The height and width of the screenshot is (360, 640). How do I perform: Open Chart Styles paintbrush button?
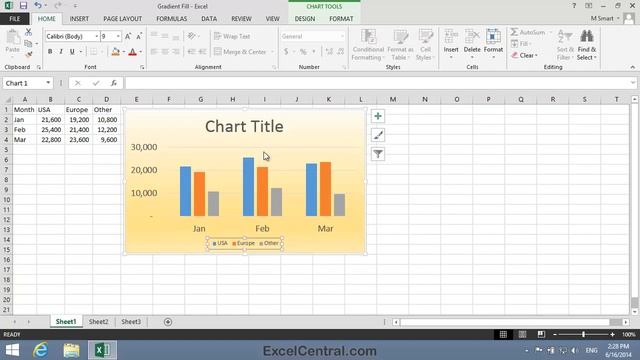point(378,135)
